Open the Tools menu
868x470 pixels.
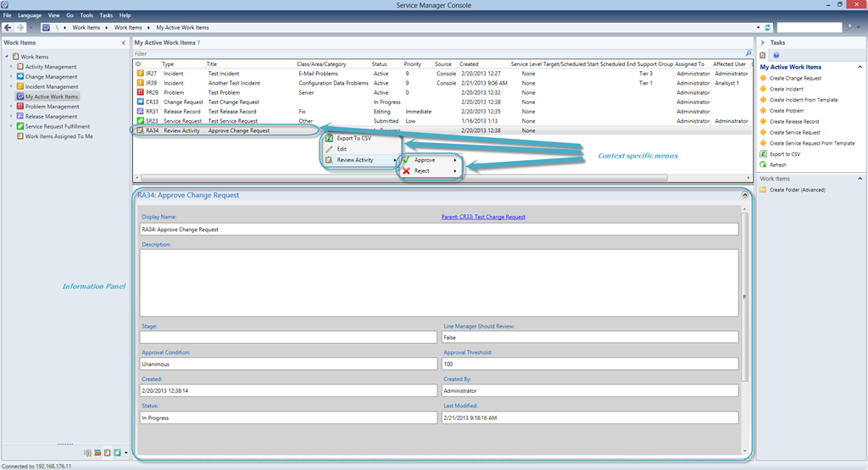[x=86, y=15]
